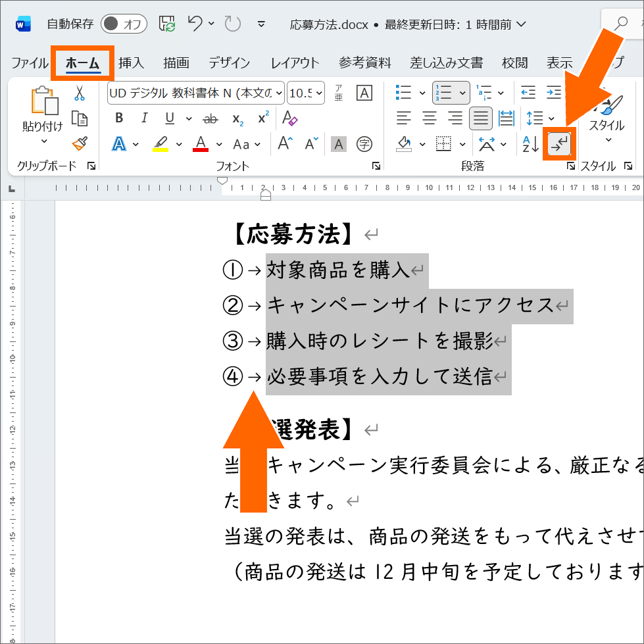Click the Font group dialog launcher

pyautogui.click(x=375, y=166)
